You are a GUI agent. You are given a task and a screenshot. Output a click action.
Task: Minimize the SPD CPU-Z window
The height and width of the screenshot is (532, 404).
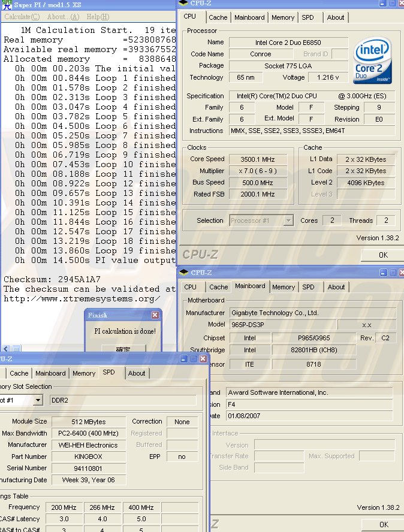coord(183,359)
